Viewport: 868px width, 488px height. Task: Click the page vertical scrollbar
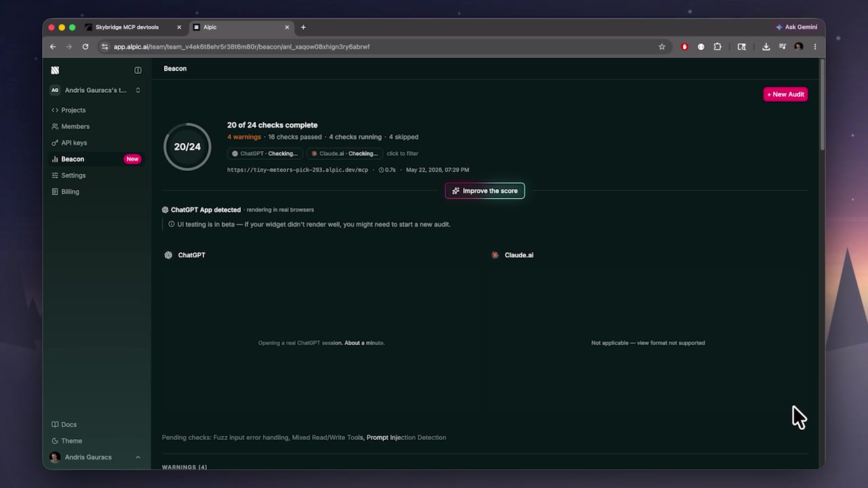click(x=822, y=105)
